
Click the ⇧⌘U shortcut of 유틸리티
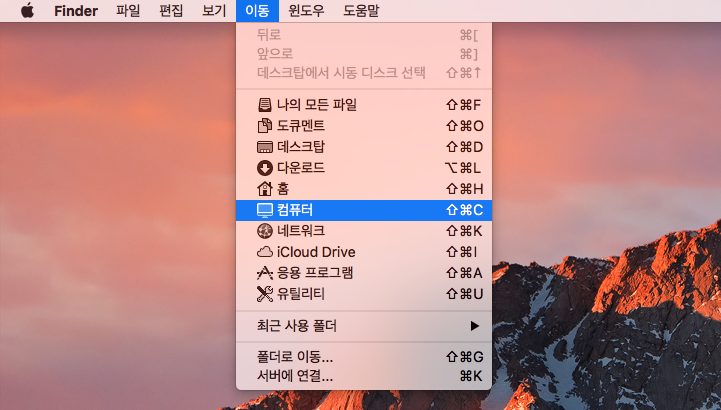pyautogui.click(x=464, y=294)
